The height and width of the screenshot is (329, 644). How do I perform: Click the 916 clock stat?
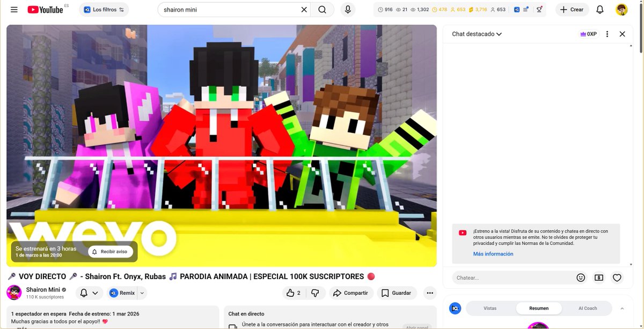tap(385, 10)
